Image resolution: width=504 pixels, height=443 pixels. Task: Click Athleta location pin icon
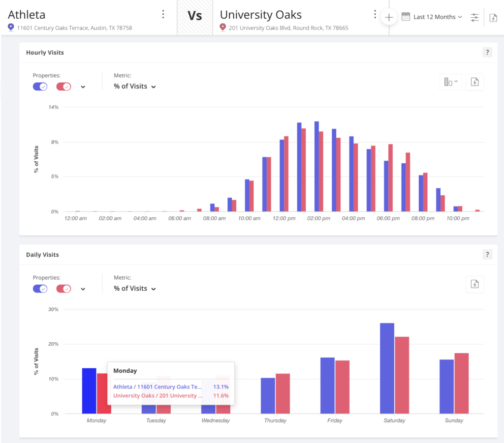tap(11, 28)
